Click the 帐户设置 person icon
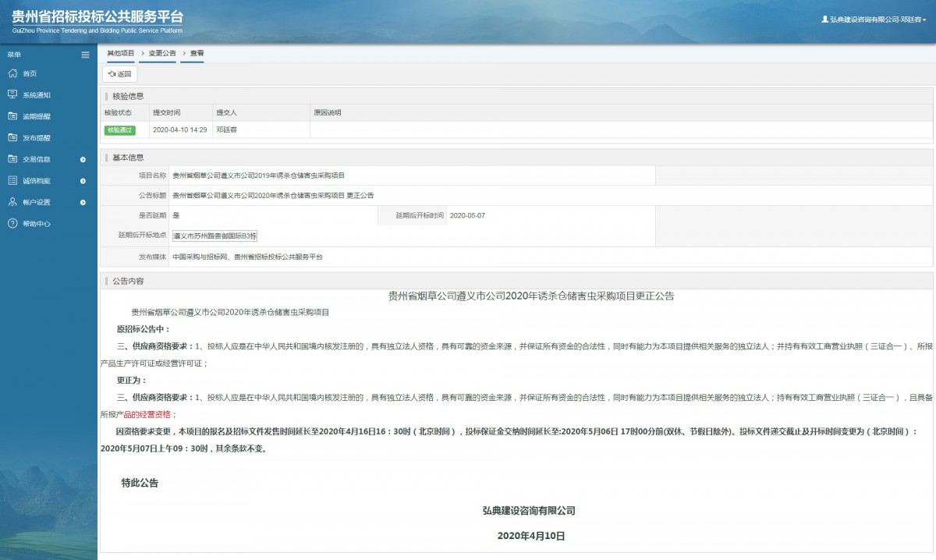 click(12, 202)
